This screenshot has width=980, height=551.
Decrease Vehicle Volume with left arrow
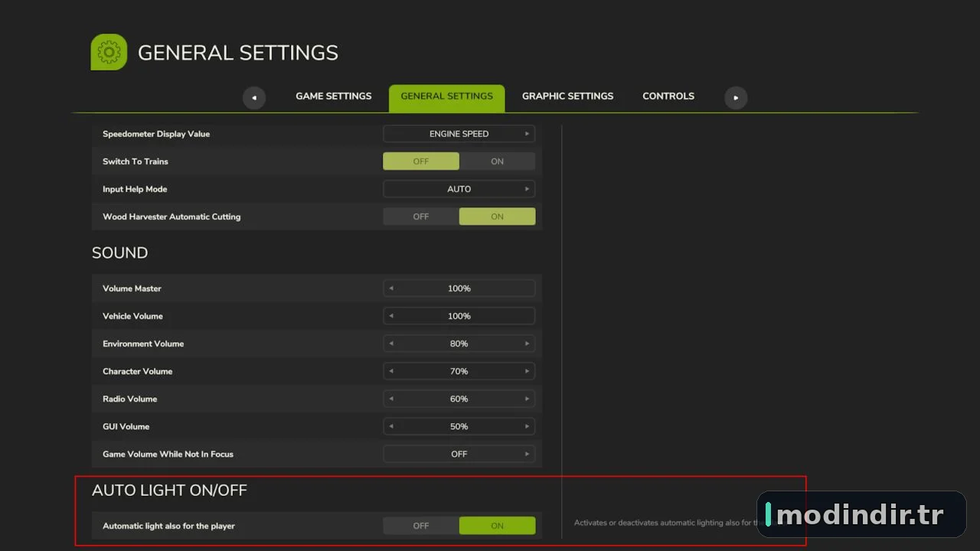[x=391, y=316]
